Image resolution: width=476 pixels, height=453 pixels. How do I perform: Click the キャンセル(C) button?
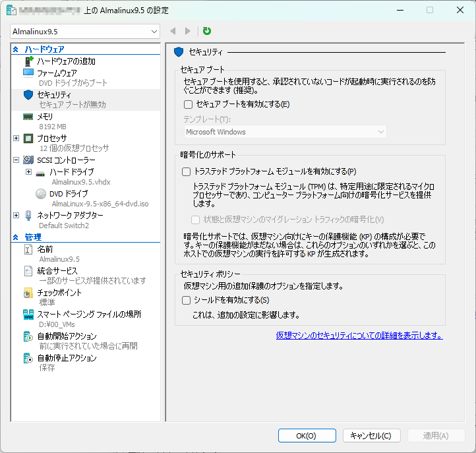(371, 436)
